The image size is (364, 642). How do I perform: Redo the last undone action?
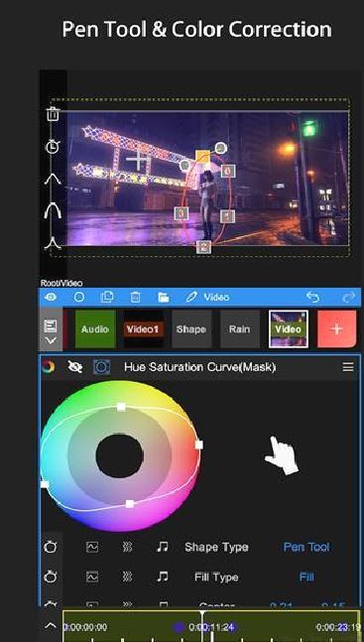(x=348, y=297)
